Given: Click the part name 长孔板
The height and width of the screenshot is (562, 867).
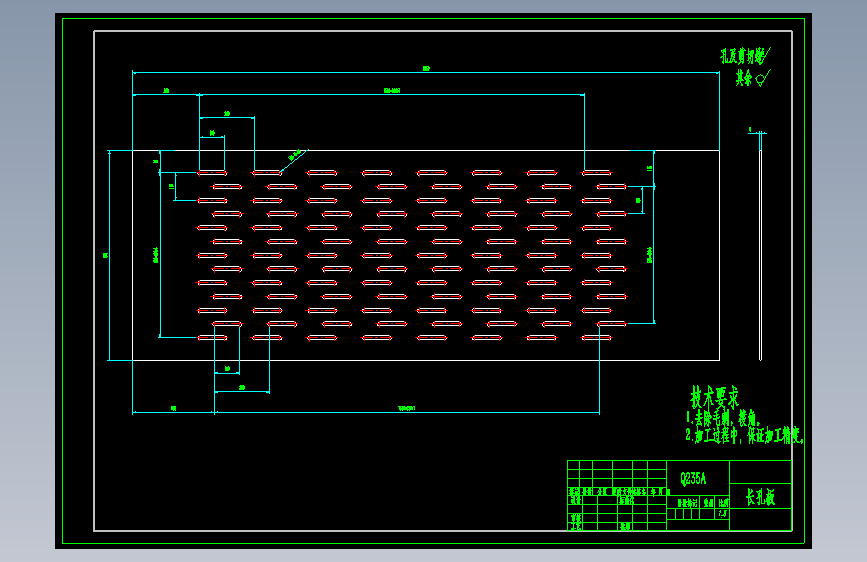Looking at the screenshot, I should point(760,497).
